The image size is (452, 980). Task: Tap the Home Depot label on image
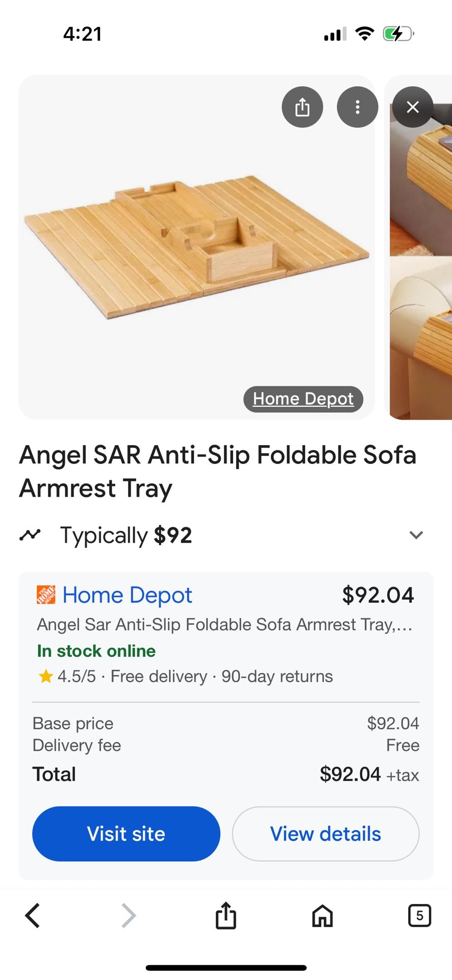click(x=303, y=399)
